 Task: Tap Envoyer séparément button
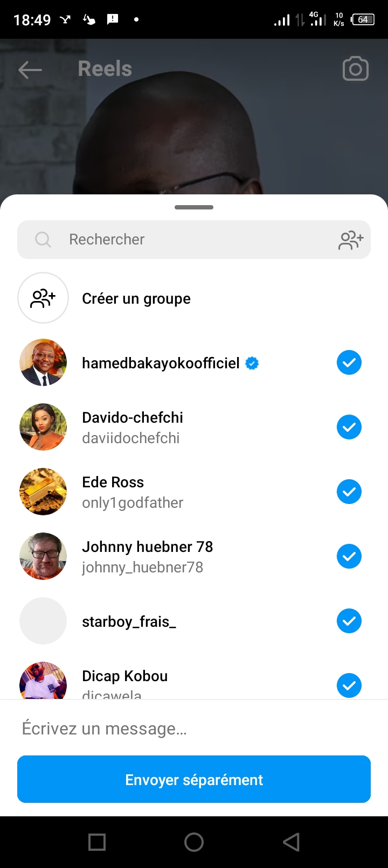tap(194, 779)
